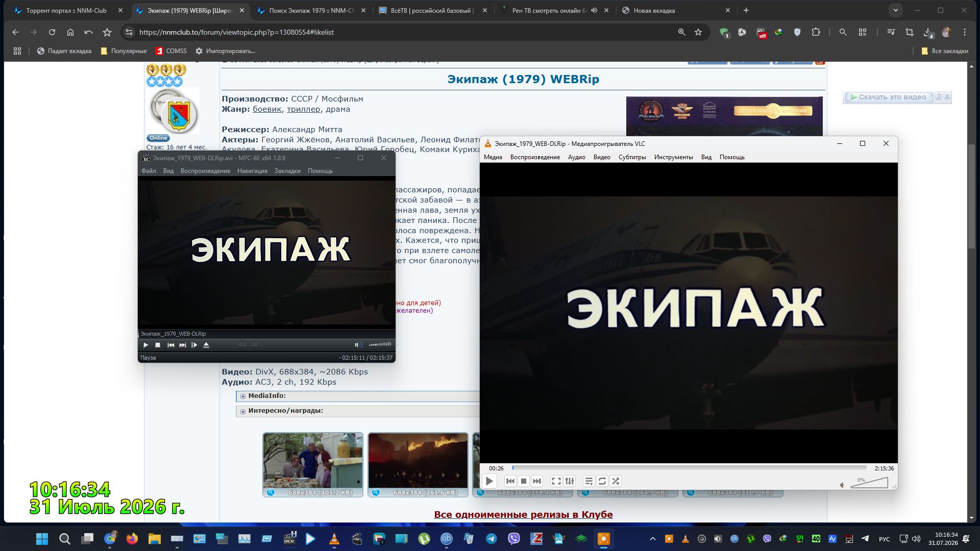980x551 pixels.
Task: Skip to previous media in VLC
Action: [510, 481]
